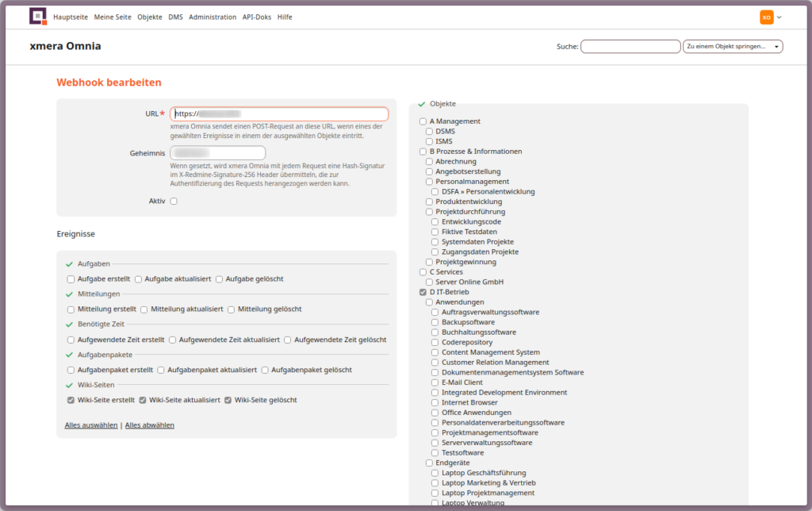
Task: Open the Hauptseite menu item
Action: [x=71, y=17]
